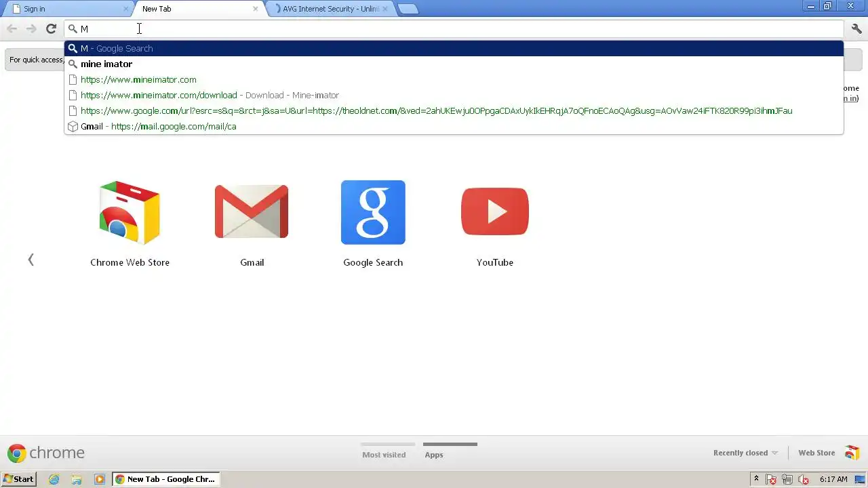Click the 6:17 AM system clock
868x488 pixels.
coord(833,479)
